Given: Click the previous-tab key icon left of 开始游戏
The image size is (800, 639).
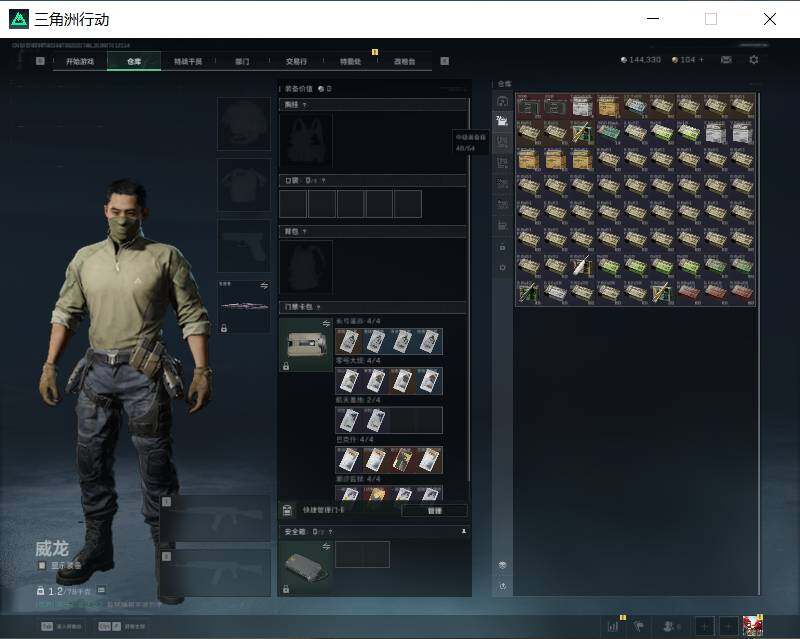Looking at the screenshot, I should tap(40, 61).
